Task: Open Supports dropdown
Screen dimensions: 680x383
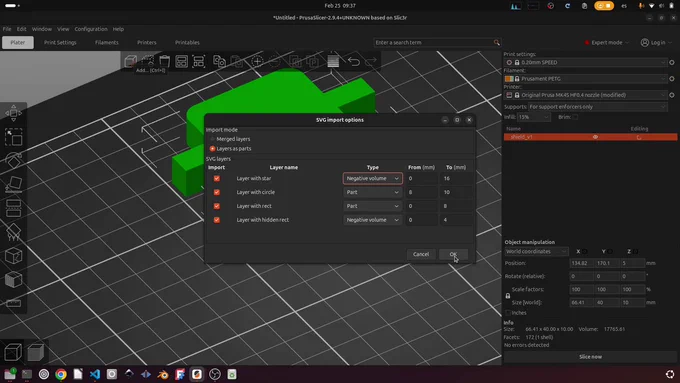Action: (597, 107)
